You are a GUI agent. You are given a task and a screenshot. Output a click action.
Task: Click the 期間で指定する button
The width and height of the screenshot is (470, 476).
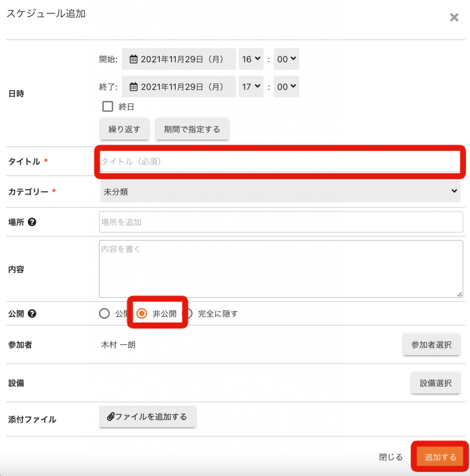[x=192, y=129]
